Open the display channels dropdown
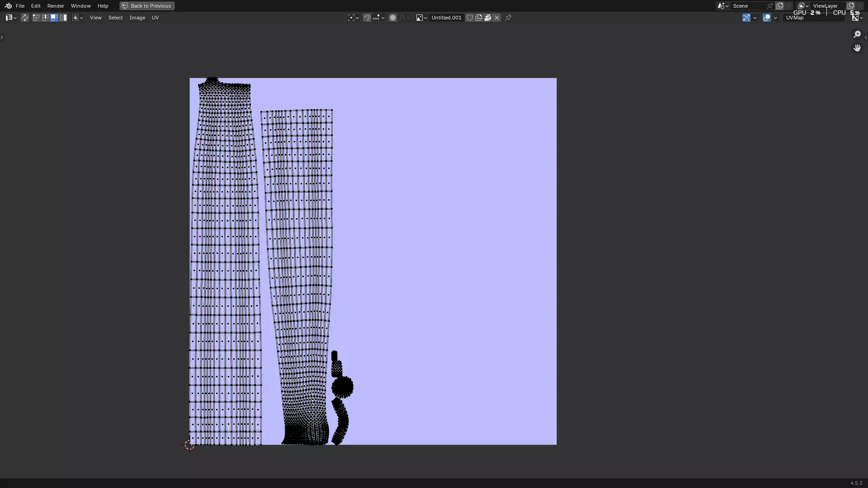Screen dimensions: 868x488 tap(857, 18)
